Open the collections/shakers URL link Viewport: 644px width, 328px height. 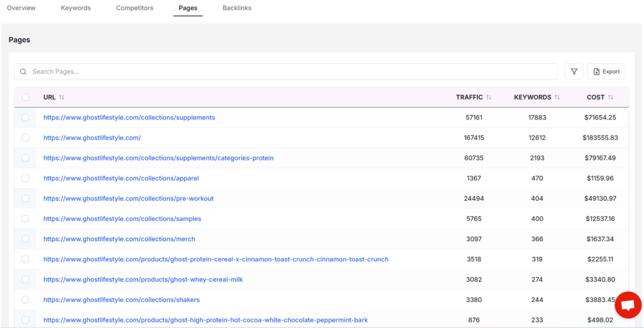pos(121,300)
